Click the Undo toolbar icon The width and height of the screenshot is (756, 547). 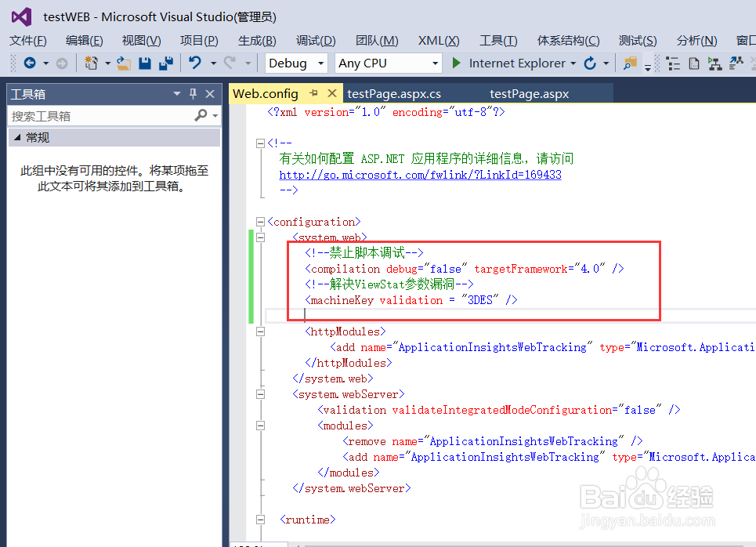coord(195,63)
